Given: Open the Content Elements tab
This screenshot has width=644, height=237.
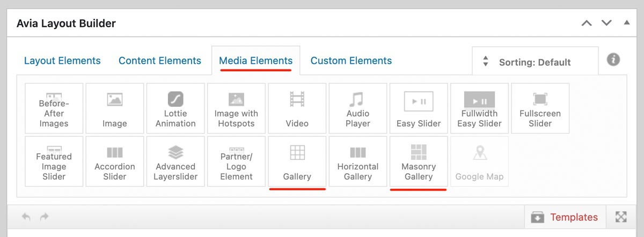Looking at the screenshot, I should click(x=160, y=61).
